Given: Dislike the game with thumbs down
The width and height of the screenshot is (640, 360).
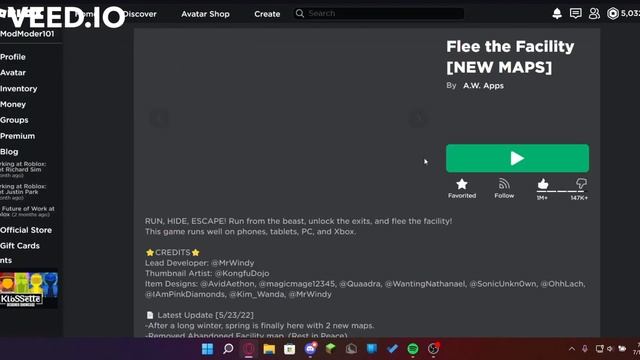Looking at the screenshot, I should point(581,183).
